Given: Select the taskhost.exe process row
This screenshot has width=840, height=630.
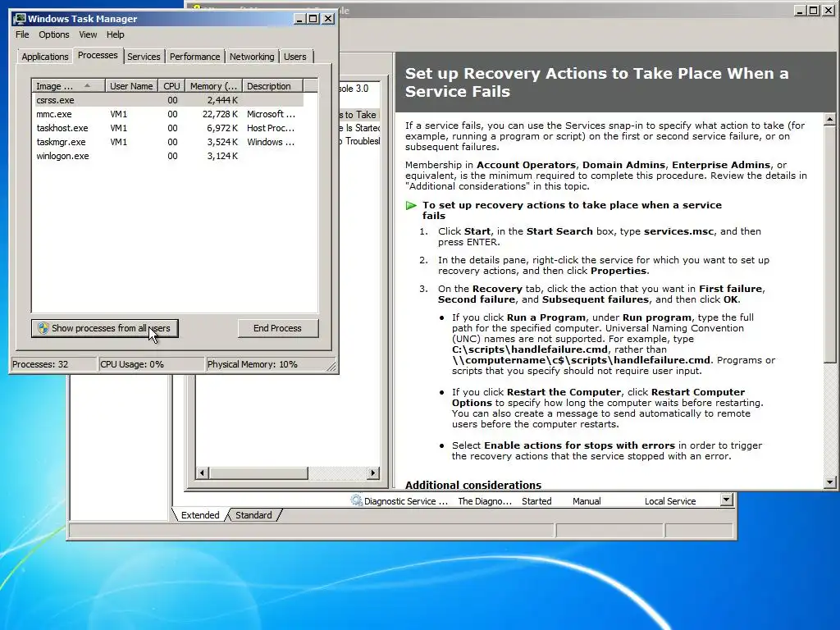Looking at the screenshot, I should tap(167, 128).
